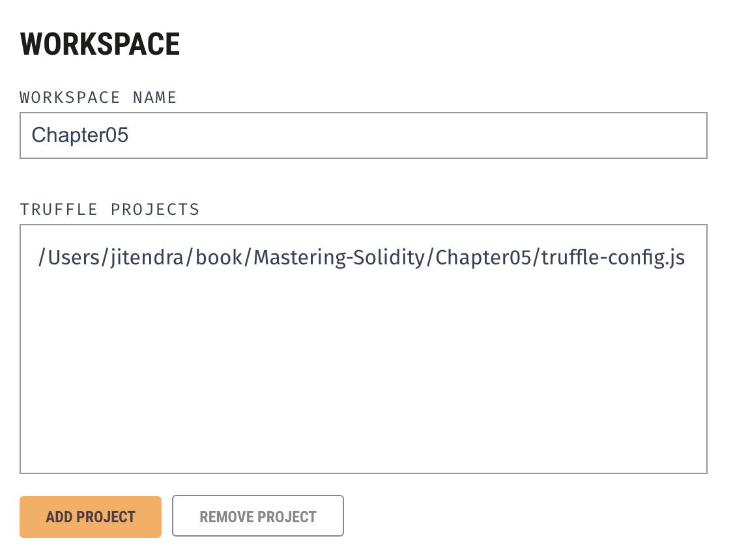Viewport: 735px width, 560px height.
Task: Click the Add Project button
Action: [x=91, y=517]
